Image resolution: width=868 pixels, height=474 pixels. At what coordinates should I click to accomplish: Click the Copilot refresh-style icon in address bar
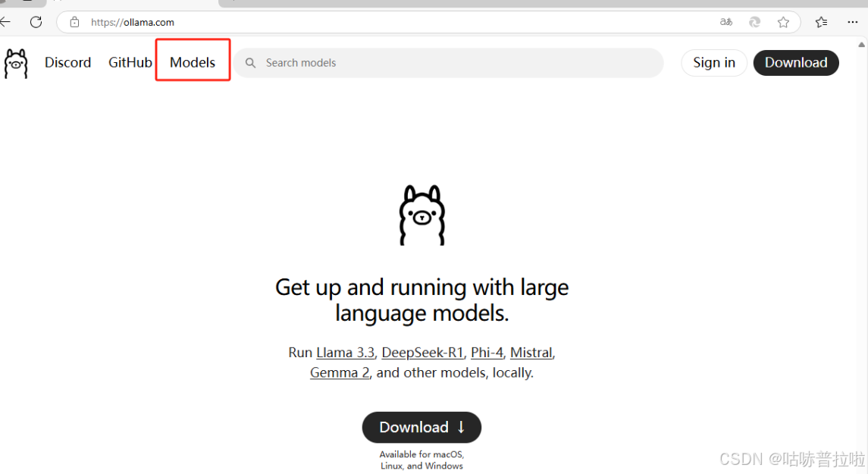[x=754, y=22]
